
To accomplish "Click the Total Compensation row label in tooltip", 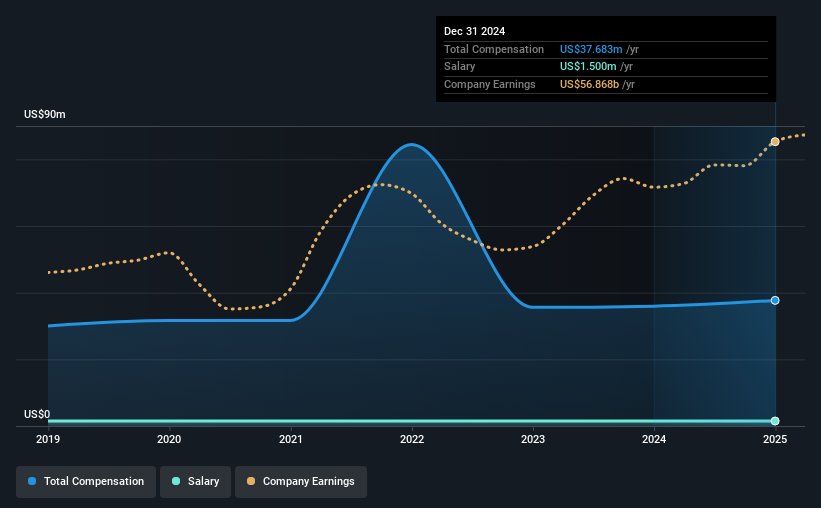I will 494,49.
